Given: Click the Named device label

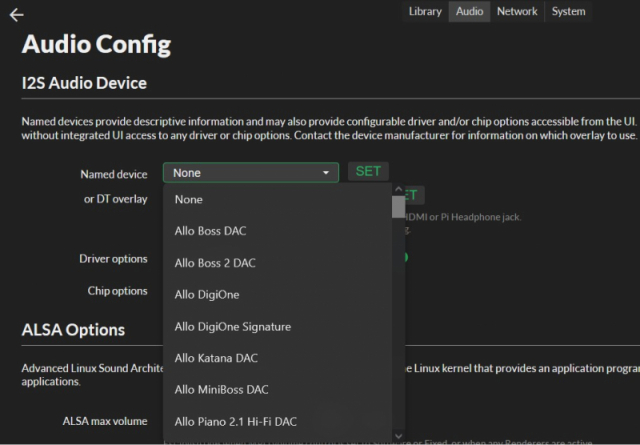Looking at the screenshot, I should (x=114, y=174).
